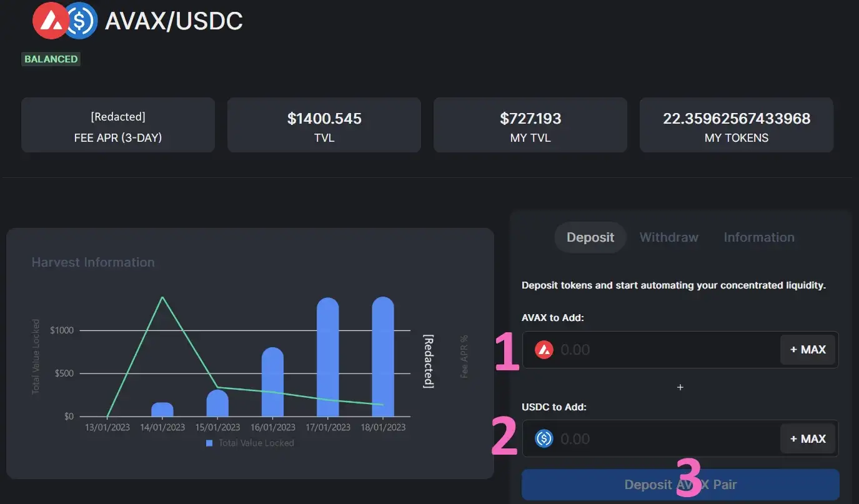Viewport: 859px width, 504px height.
Task: Click the BALANCED badge
Action: (51, 59)
